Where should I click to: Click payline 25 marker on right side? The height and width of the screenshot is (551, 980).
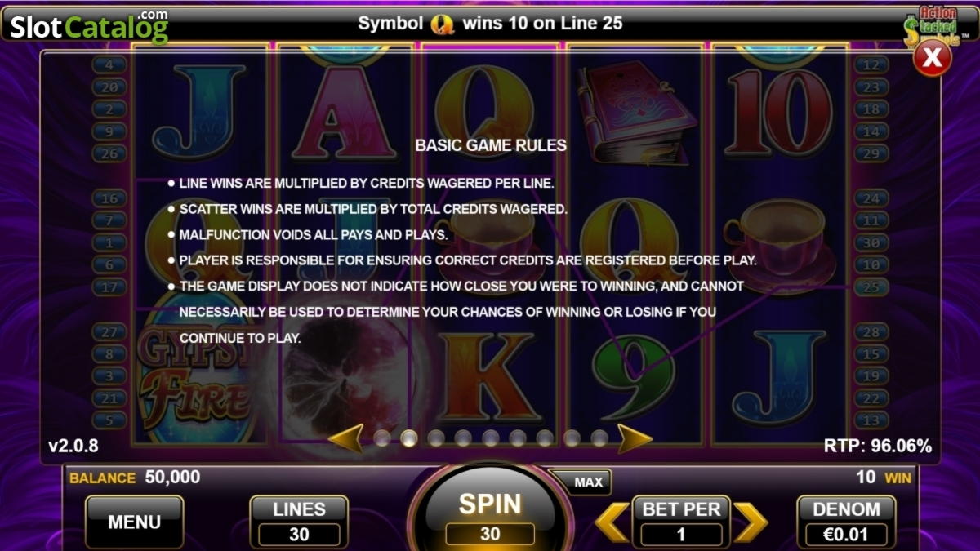871,287
